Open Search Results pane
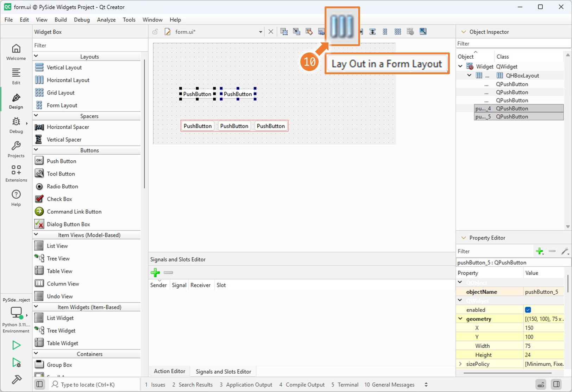Image resolution: width=572 pixels, height=392 pixels. point(193,385)
